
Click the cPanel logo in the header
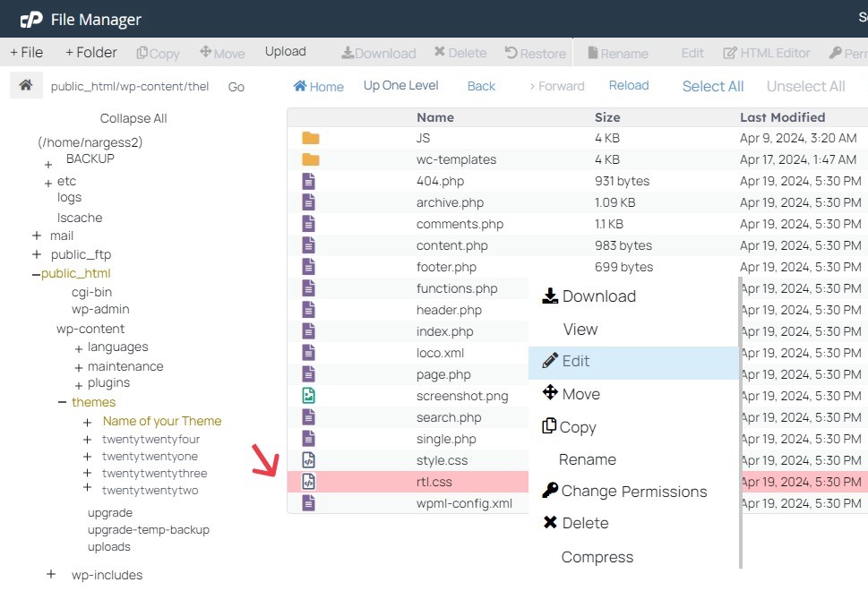[31, 19]
